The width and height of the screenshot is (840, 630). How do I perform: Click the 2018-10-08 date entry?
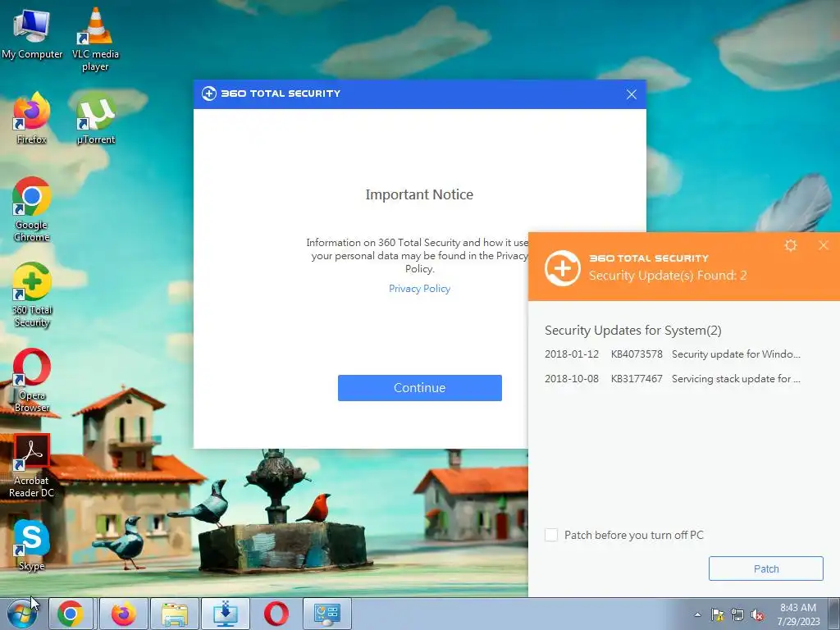click(572, 379)
